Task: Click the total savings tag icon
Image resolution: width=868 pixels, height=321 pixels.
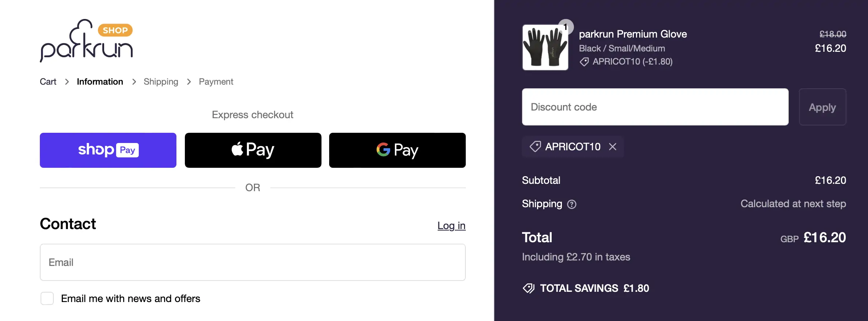Action: [529, 288]
